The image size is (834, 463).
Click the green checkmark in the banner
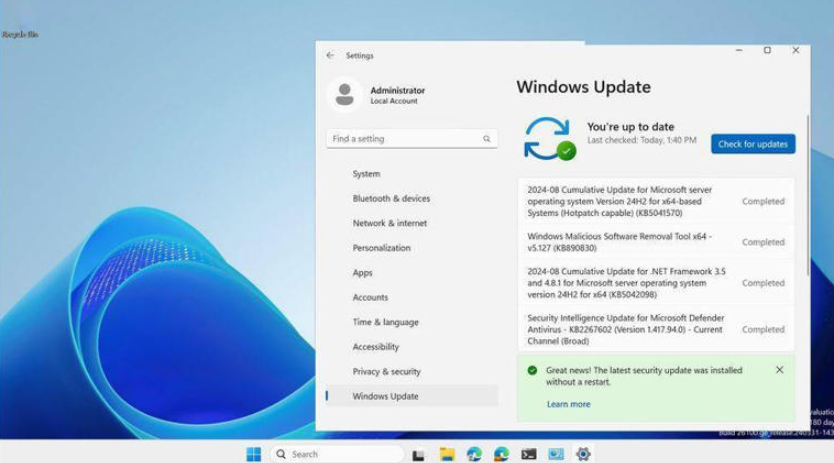[x=532, y=370]
